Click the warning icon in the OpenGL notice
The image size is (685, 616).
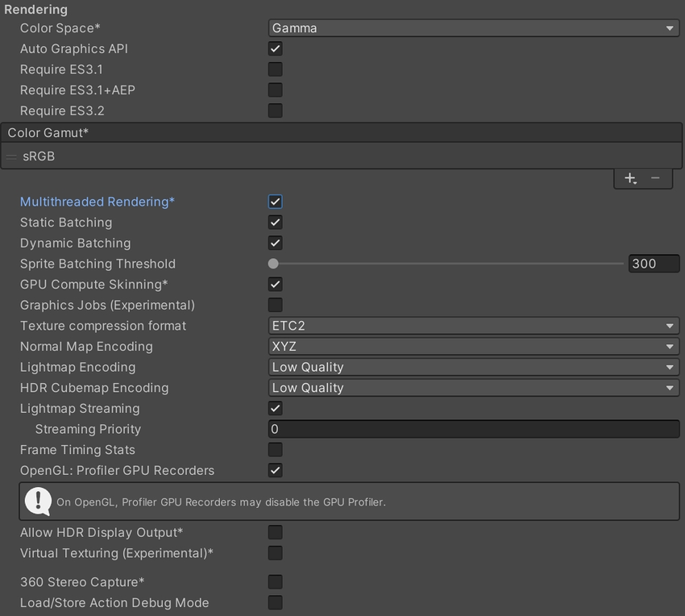[38, 501]
